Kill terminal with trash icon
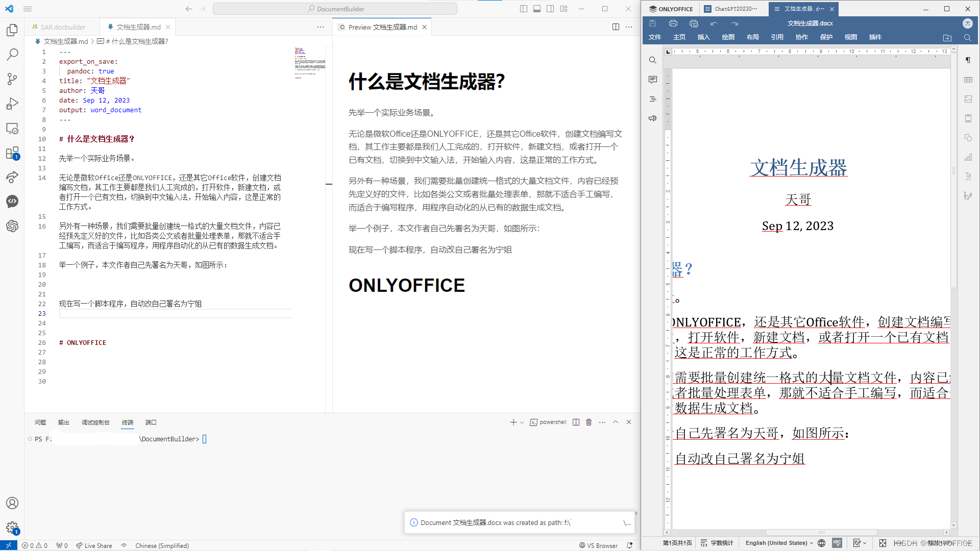The width and height of the screenshot is (980, 551). point(589,422)
